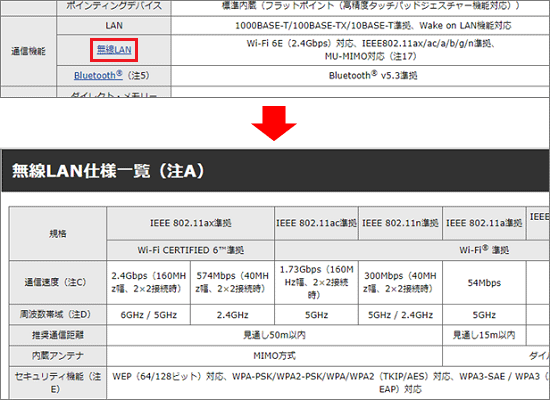Click the セキュリティ機能 (注E) row header
The width and height of the screenshot is (550, 400).
[x=58, y=383]
